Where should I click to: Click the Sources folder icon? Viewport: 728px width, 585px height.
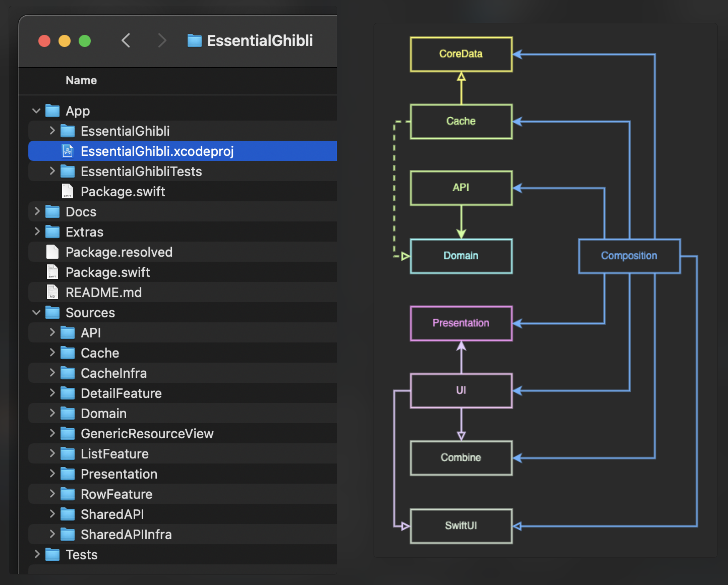click(x=52, y=313)
